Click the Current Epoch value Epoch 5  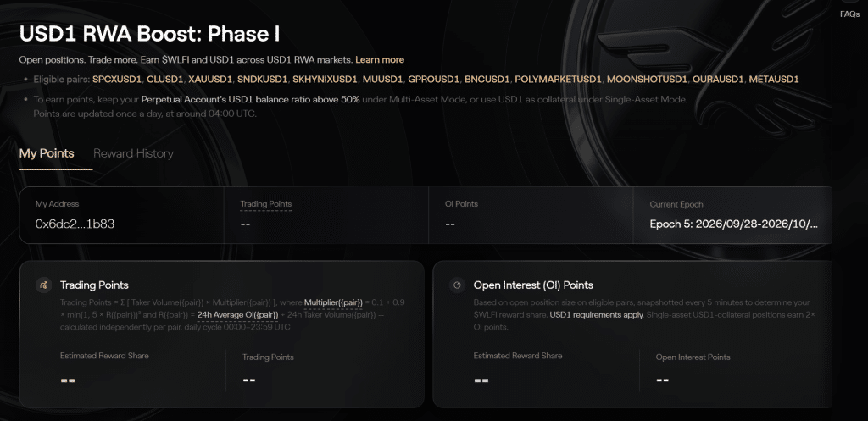(734, 224)
